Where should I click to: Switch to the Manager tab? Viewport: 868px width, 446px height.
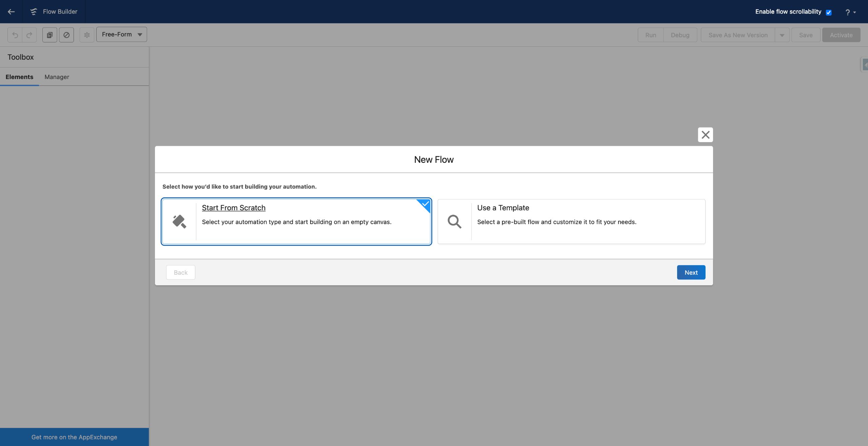tap(57, 77)
